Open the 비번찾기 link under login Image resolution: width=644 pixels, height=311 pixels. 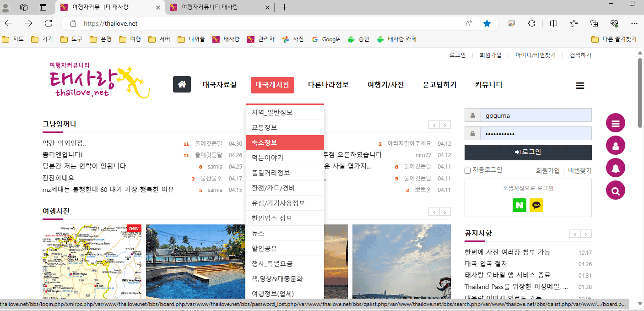click(x=579, y=170)
